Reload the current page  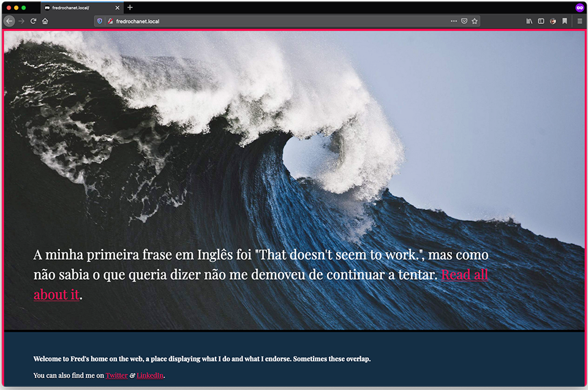[33, 21]
